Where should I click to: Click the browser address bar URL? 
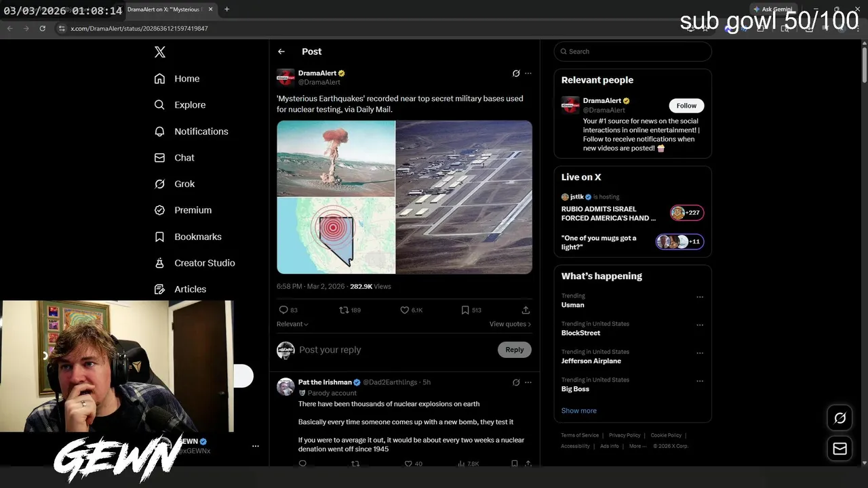[139, 28]
